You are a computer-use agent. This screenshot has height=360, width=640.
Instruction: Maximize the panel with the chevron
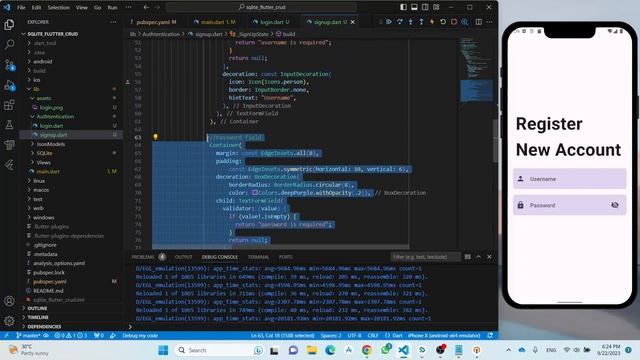(478, 257)
